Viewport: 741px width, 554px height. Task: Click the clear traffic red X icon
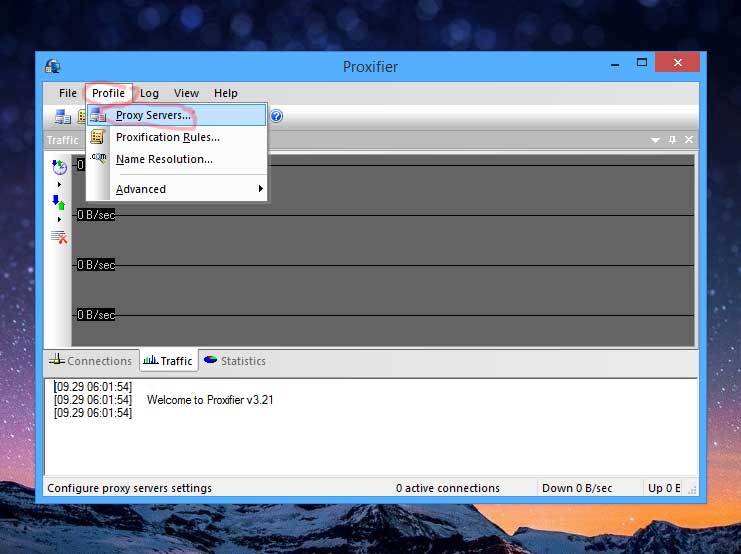59,236
